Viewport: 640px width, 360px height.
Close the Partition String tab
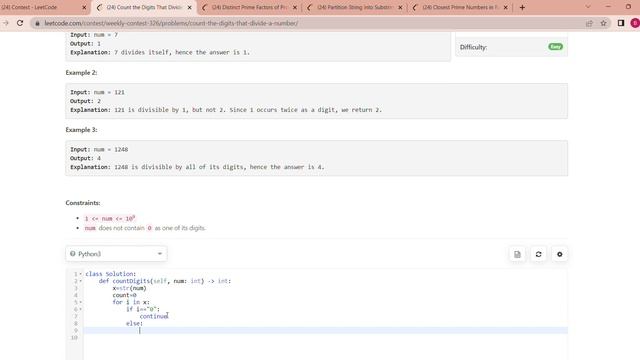click(400, 7)
